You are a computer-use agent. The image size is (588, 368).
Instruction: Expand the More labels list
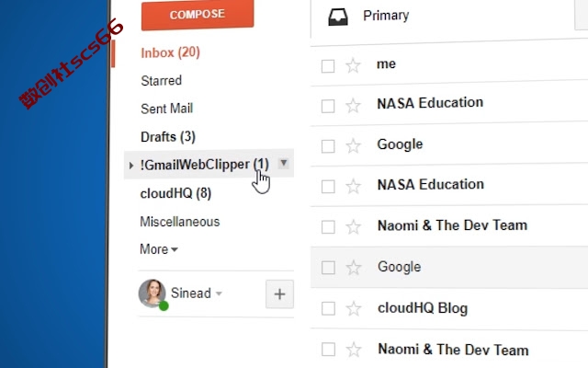point(159,249)
